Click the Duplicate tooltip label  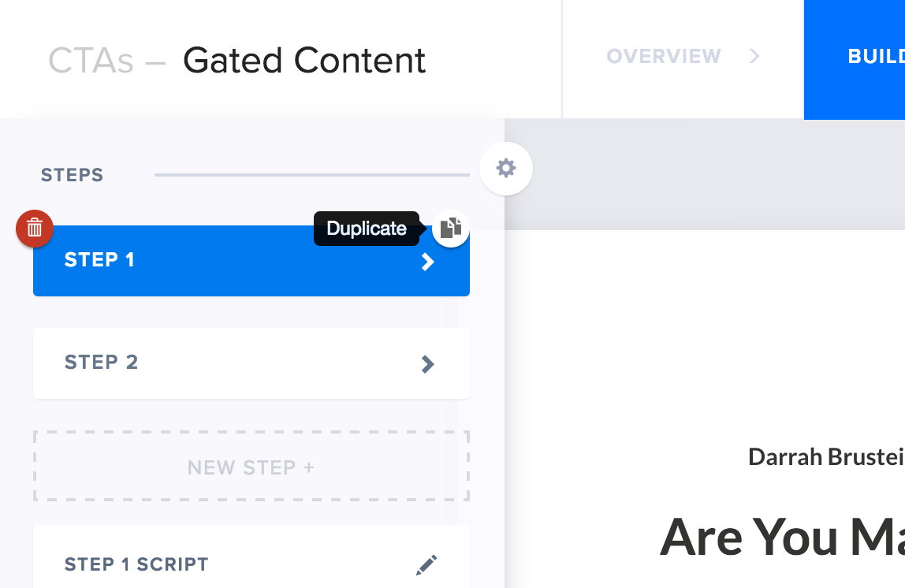(367, 229)
